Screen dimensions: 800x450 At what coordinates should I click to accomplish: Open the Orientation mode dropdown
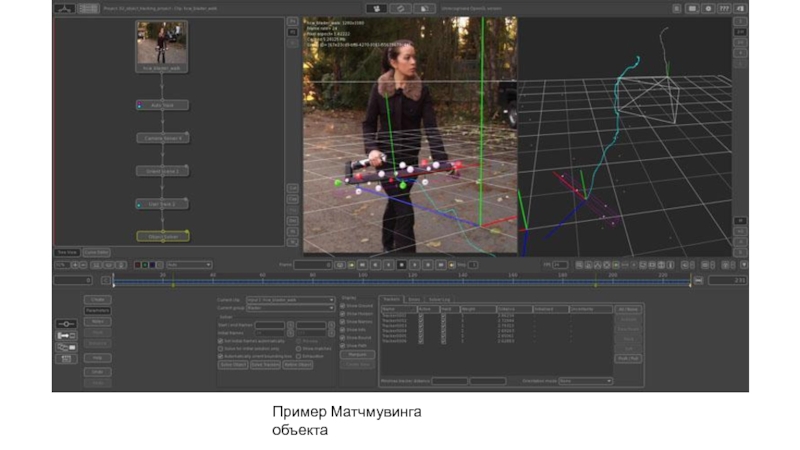pyautogui.click(x=585, y=381)
